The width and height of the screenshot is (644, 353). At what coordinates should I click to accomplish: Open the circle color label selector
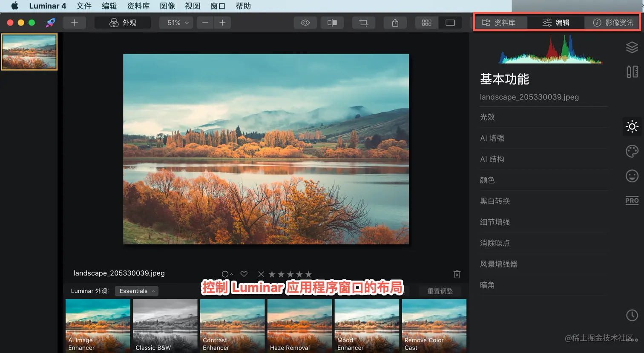coord(227,274)
